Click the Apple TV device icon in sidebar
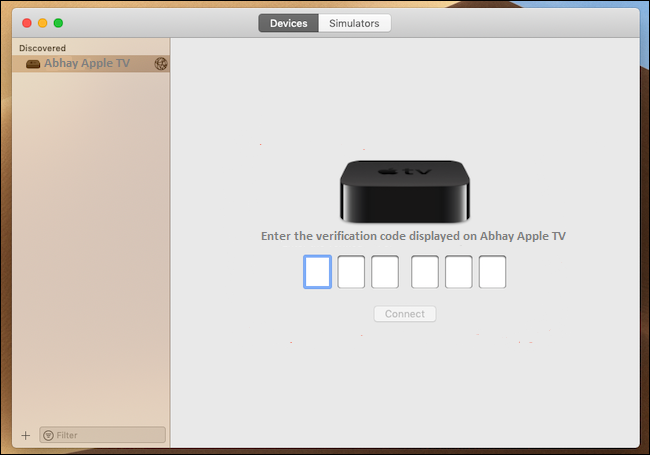The height and width of the screenshot is (455, 650). pyautogui.click(x=33, y=64)
